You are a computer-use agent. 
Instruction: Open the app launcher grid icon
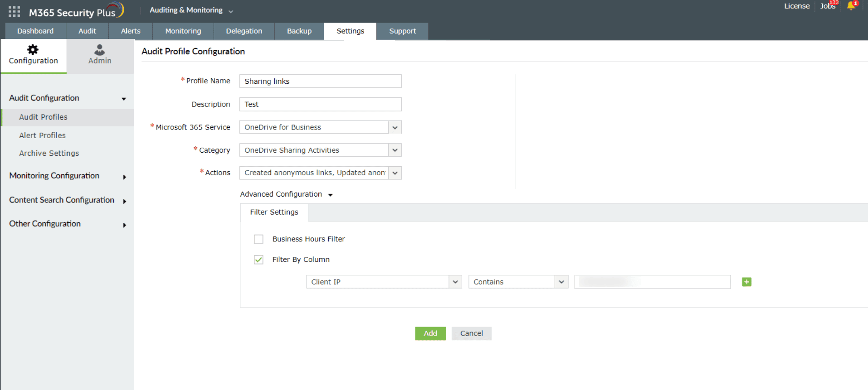pyautogui.click(x=14, y=11)
